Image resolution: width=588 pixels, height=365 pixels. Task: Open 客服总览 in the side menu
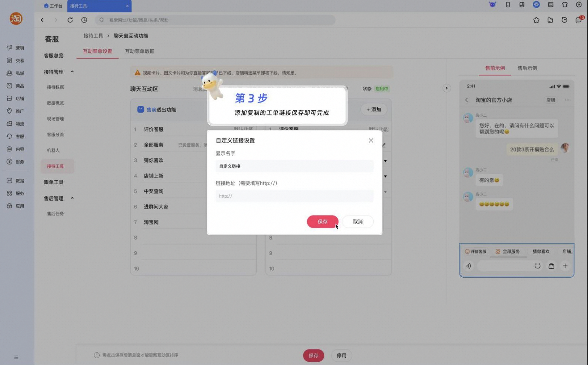point(54,56)
